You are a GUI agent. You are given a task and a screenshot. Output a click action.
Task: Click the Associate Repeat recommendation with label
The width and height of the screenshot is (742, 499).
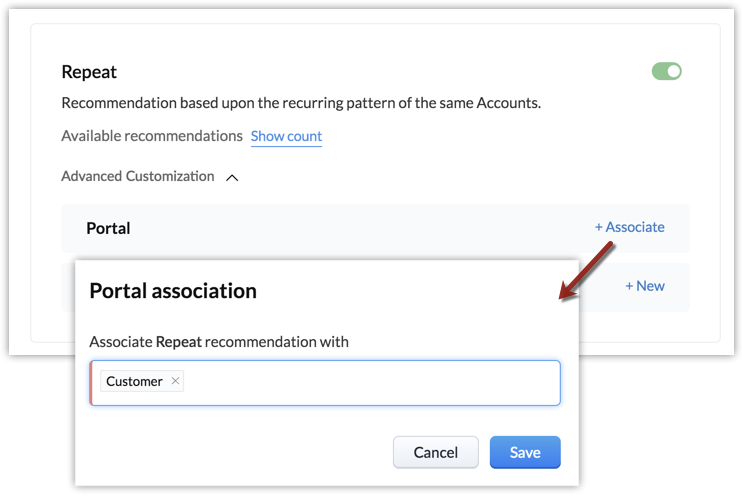219,342
